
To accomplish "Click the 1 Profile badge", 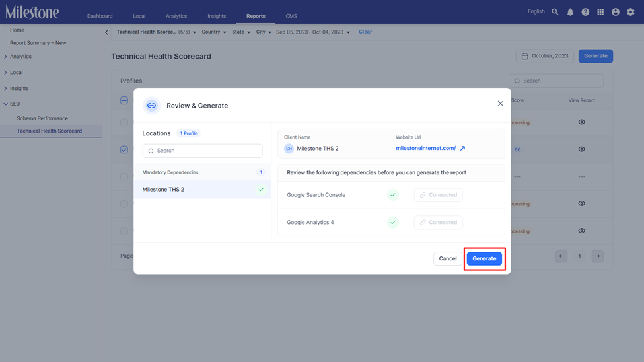I will pos(188,133).
